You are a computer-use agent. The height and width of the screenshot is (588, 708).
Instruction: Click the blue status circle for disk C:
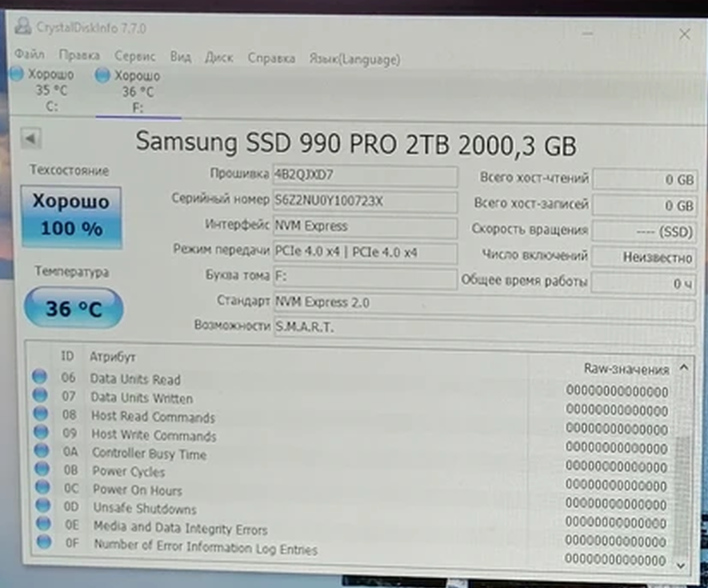[x=17, y=74]
